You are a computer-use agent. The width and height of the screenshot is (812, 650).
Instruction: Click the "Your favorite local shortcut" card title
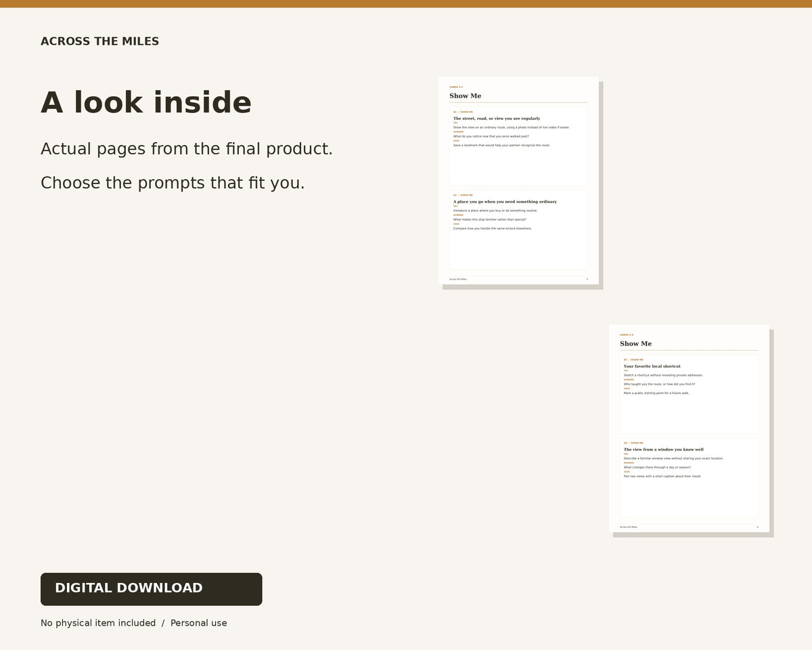tap(652, 366)
